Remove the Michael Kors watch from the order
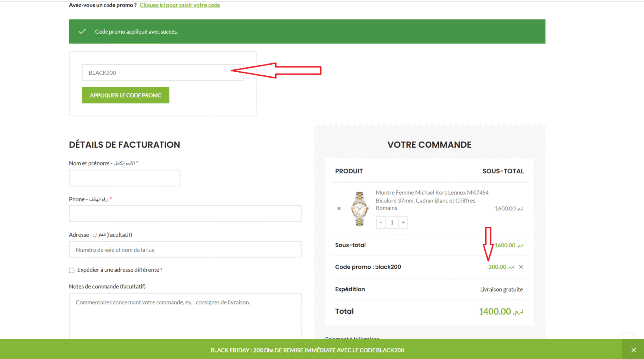 pyautogui.click(x=339, y=208)
